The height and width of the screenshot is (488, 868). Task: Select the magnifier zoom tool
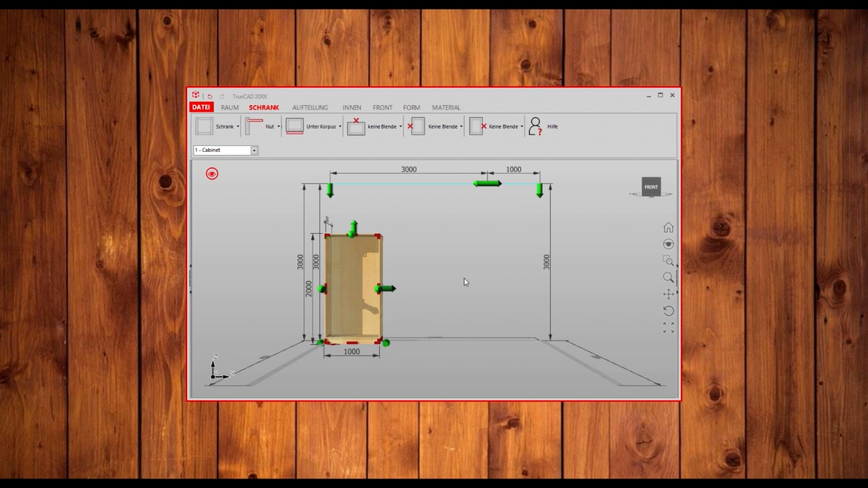click(668, 277)
